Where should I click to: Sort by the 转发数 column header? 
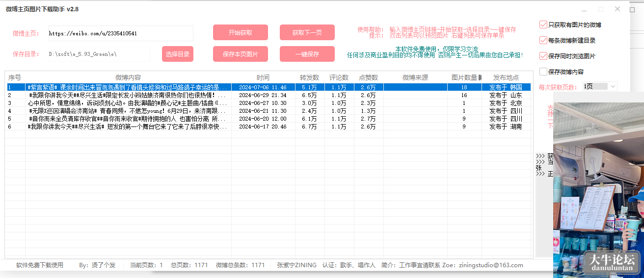tap(310, 77)
